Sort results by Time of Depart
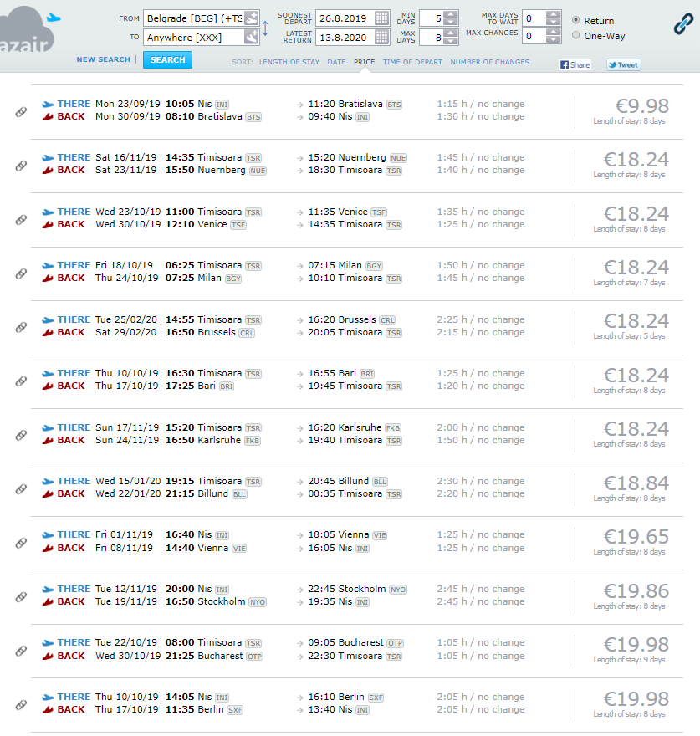The image size is (700, 736). (412, 62)
